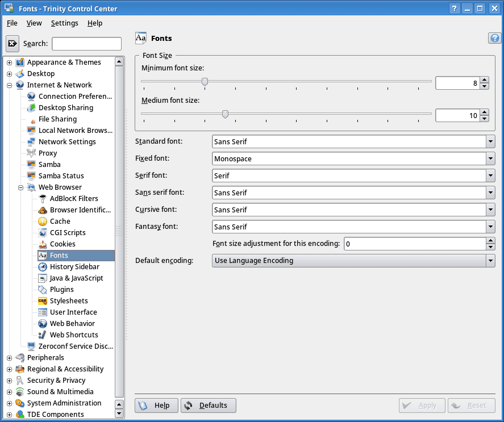
Task: Click the Minimum font size slider handle
Action: pyautogui.click(x=205, y=82)
